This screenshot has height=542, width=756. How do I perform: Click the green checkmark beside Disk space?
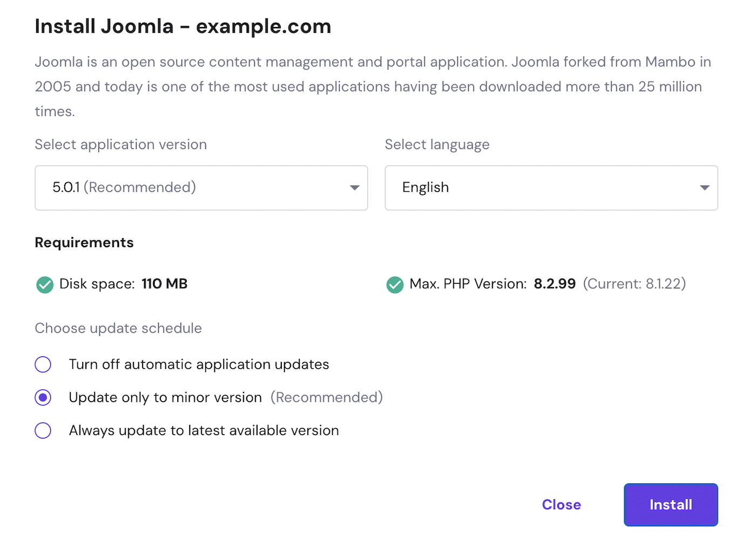tap(45, 284)
